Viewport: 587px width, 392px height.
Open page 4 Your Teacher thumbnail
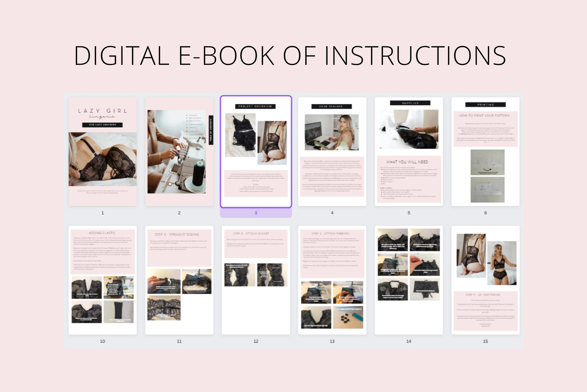click(332, 152)
